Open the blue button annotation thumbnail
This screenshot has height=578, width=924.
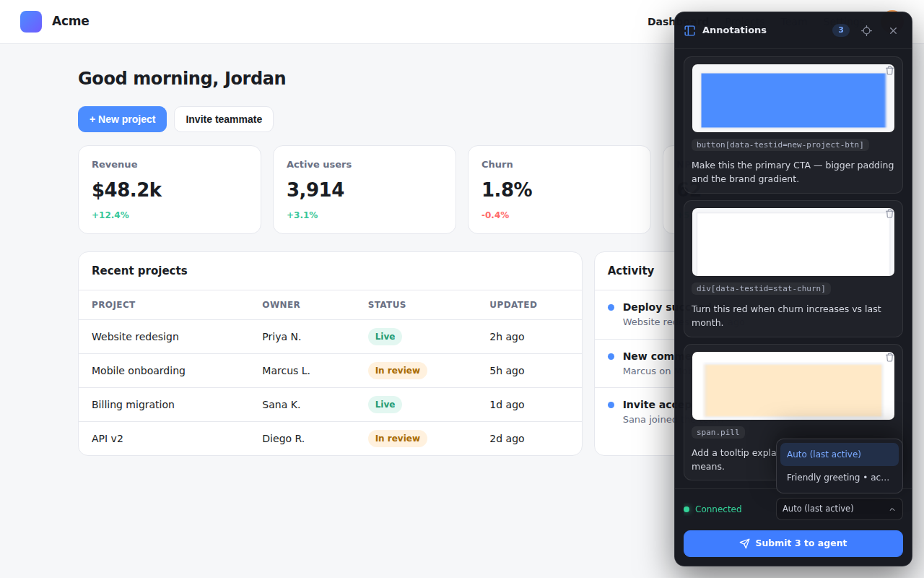point(793,98)
